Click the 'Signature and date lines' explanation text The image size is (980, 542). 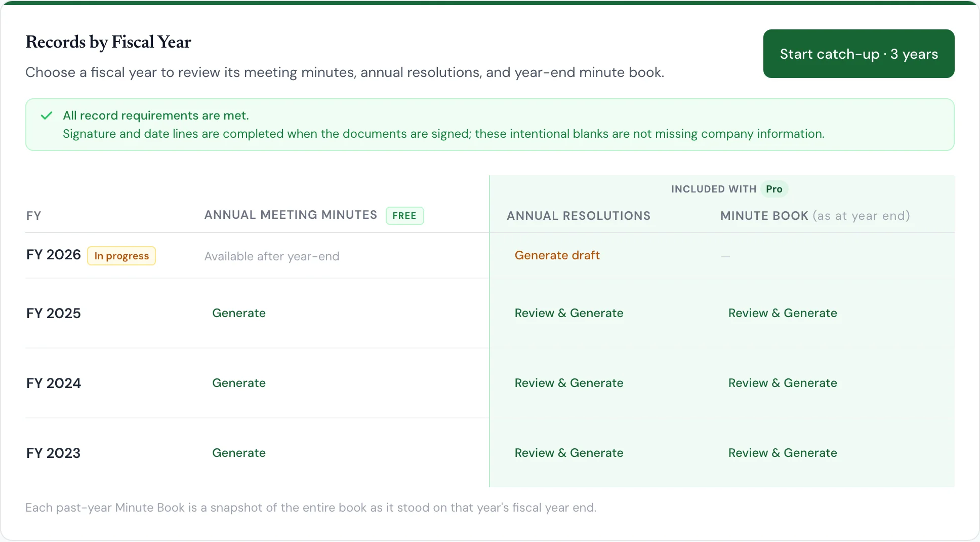pos(443,134)
